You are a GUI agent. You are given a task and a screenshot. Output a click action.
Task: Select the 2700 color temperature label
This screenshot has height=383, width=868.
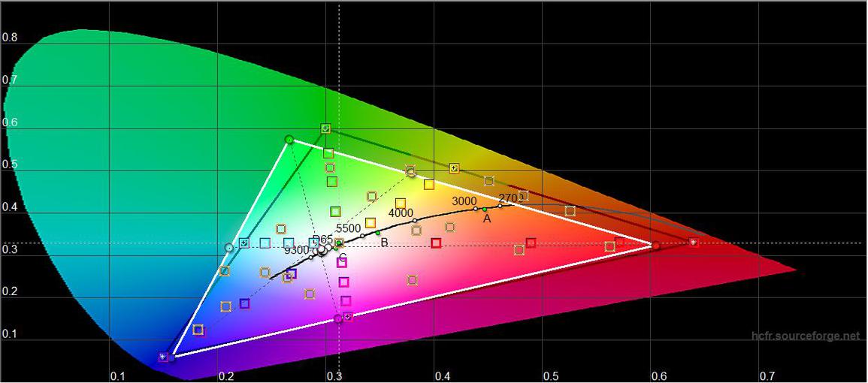(509, 198)
